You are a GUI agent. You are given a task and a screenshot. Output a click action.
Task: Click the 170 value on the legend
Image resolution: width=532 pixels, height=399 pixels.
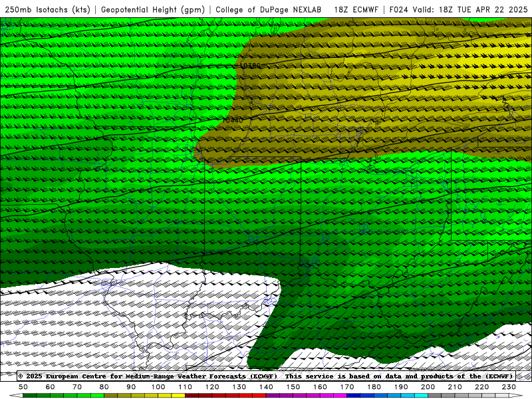(347, 387)
